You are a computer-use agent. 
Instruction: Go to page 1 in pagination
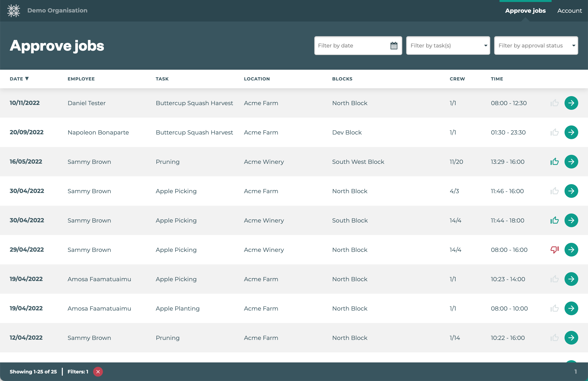[575, 372]
